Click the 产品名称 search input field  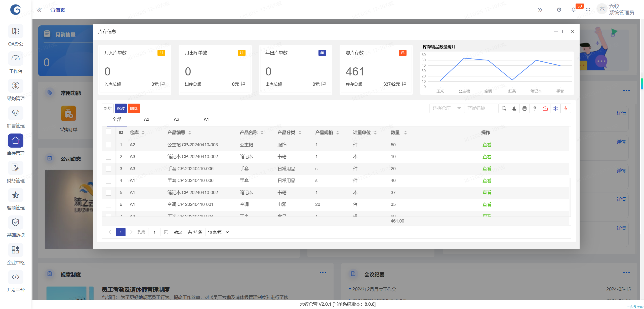pos(481,108)
